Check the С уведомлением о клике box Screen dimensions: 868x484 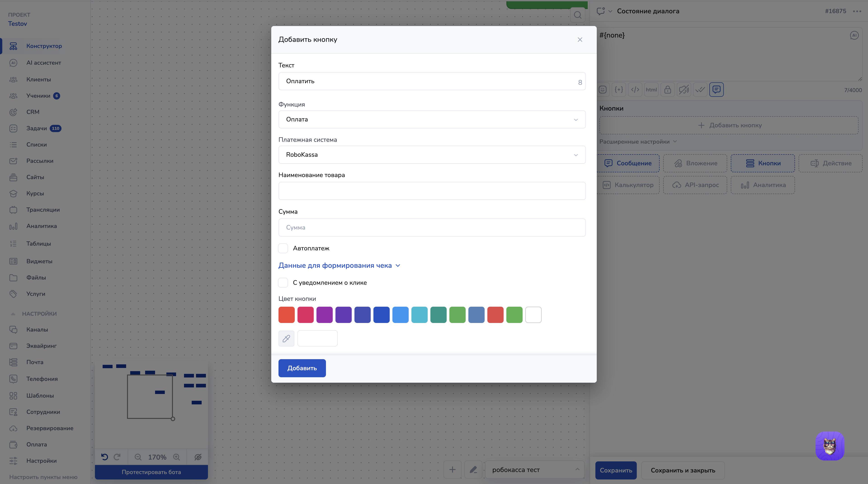tap(283, 283)
